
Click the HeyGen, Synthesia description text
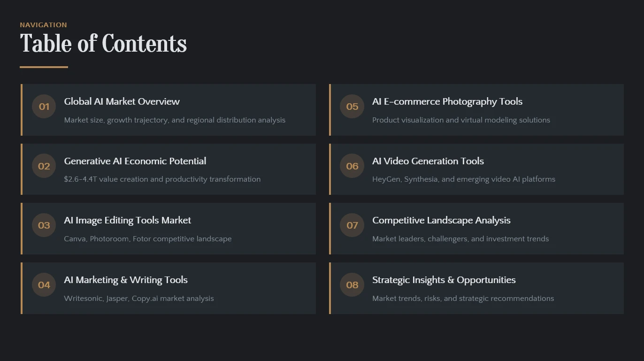pyautogui.click(x=464, y=179)
